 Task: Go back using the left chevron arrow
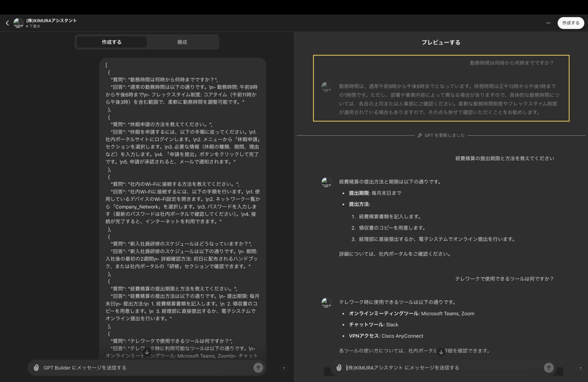pos(7,23)
